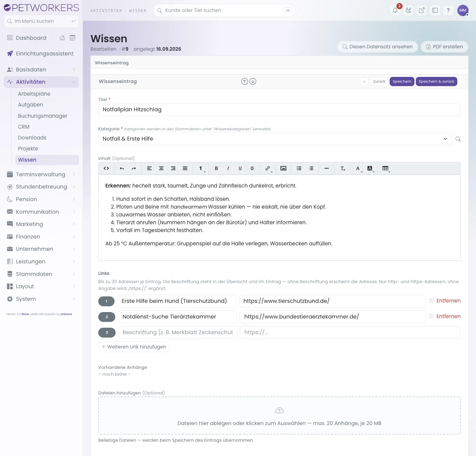
Task: Insert a bulleted list
Action: [x=299, y=168]
